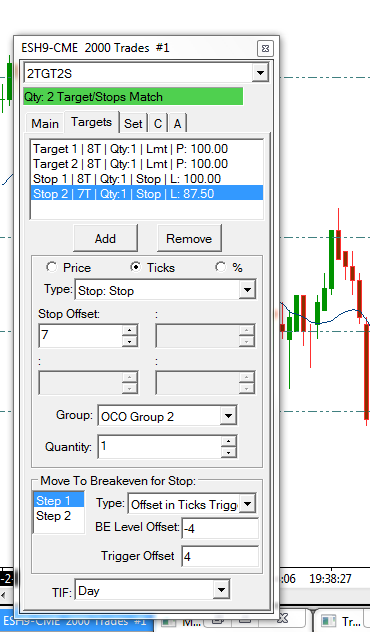Expand the Type Stop: Stop dropdown
The image size is (370, 632).
tap(247, 290)
